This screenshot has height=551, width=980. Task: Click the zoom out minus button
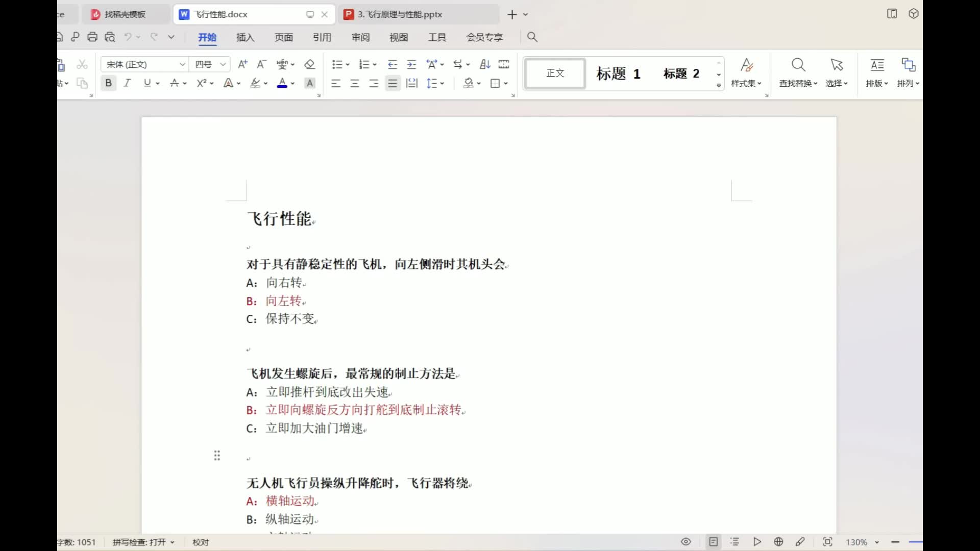pyautogui.click(x=895, y=542)
